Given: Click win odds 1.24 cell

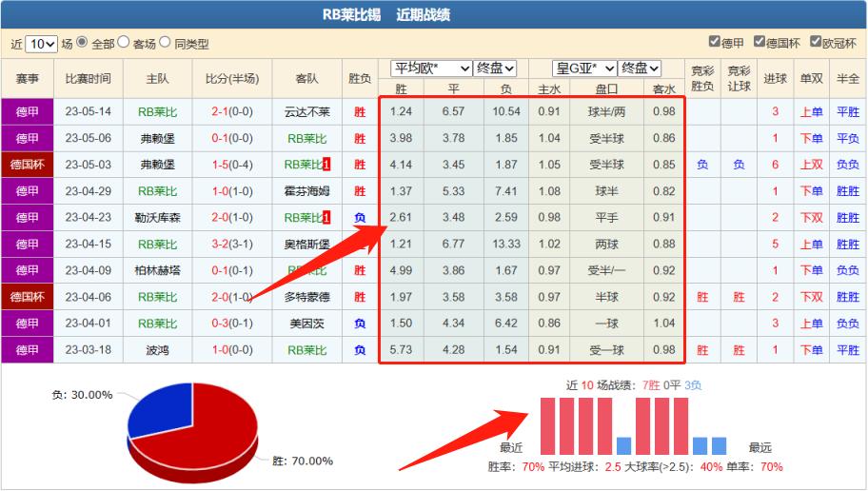Looking at the screenshot, I should 401,112.
